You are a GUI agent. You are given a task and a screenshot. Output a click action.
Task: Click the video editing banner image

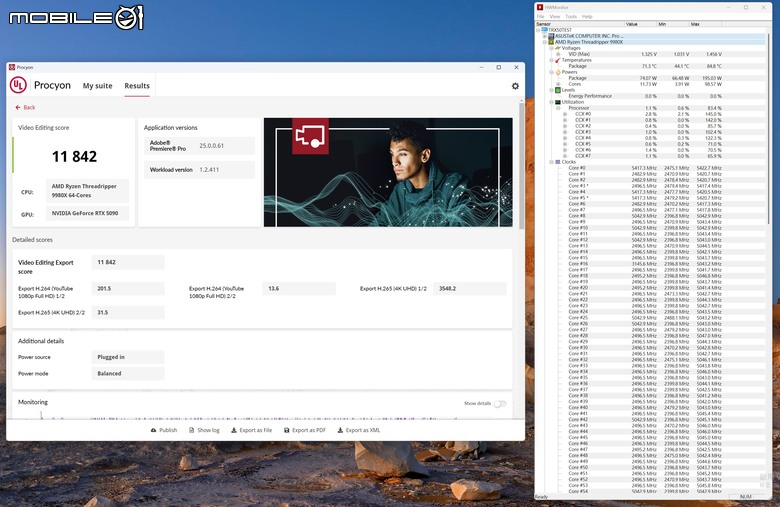[x=388, y=172]
